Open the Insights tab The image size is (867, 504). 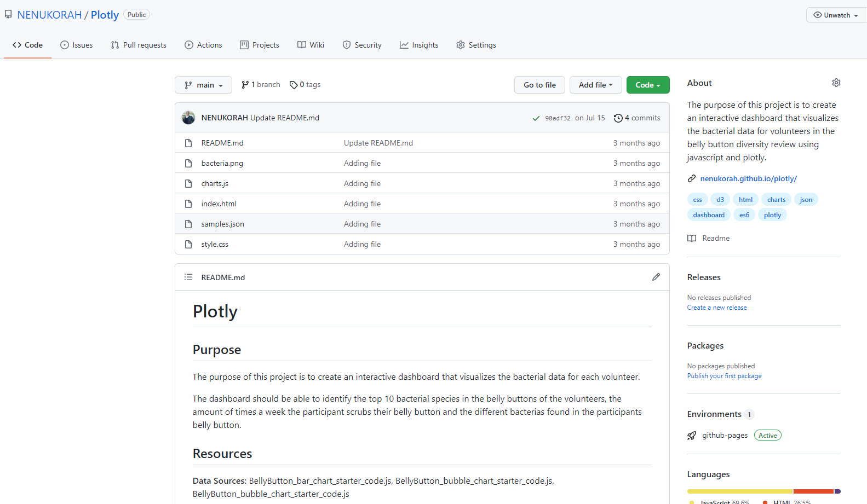(419, 45)
